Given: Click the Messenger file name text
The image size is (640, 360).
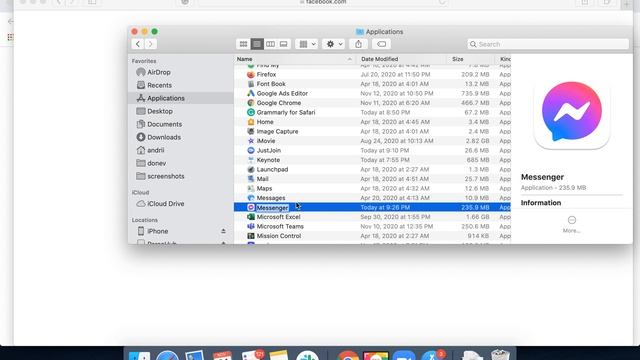Looking at the screenshot, I should click(x=272, y=208).
